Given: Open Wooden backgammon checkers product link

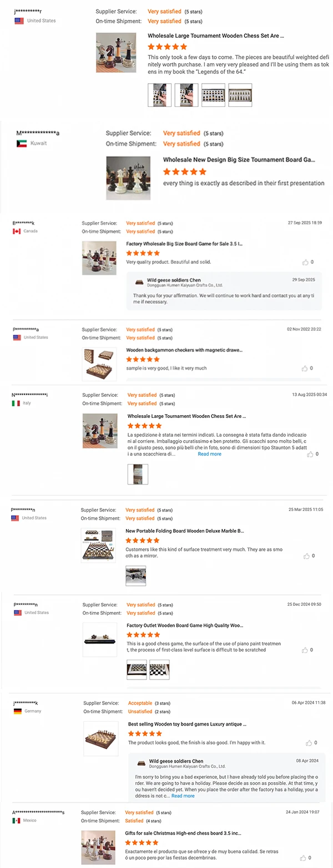Looking at the screenshot, I should pyautogui.click(x=184, y=350).
